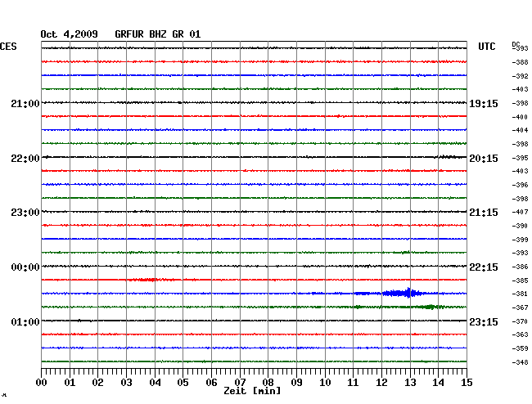Viewport: 532px width, 404px height.
Task: Select the "23:00" local time label
Action: tap(25, 213)
